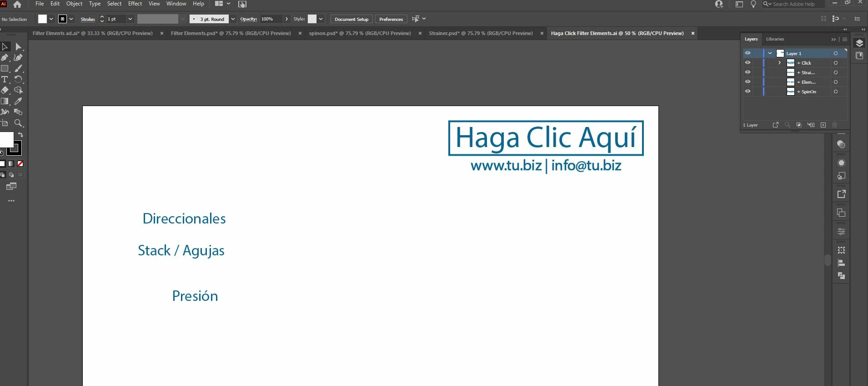Choose the Rectangle tool
The image size is (868, 386).
(x=5, y=68)
